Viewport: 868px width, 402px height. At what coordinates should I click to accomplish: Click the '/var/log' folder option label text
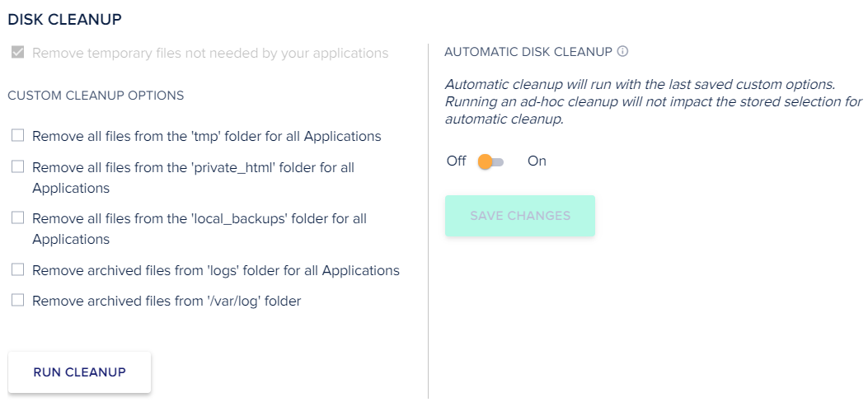pyautogui.click(x=167, y=301)
